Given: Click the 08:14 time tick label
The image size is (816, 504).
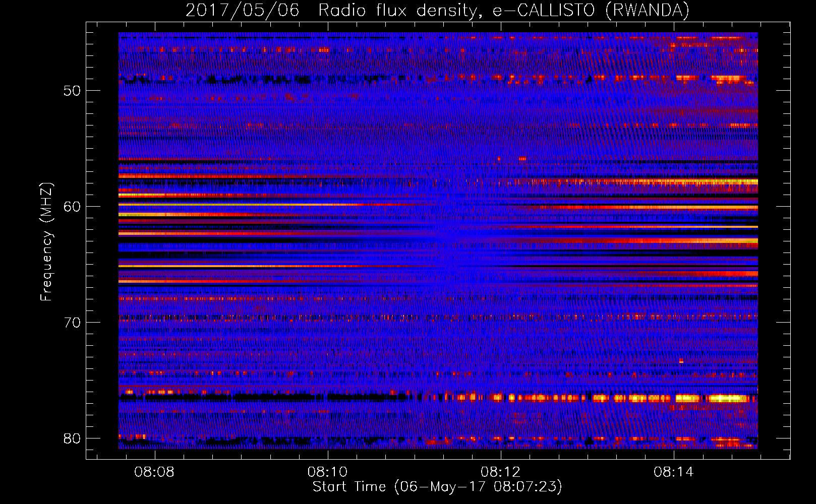Looking at the screenshot, I should [674, 472].
